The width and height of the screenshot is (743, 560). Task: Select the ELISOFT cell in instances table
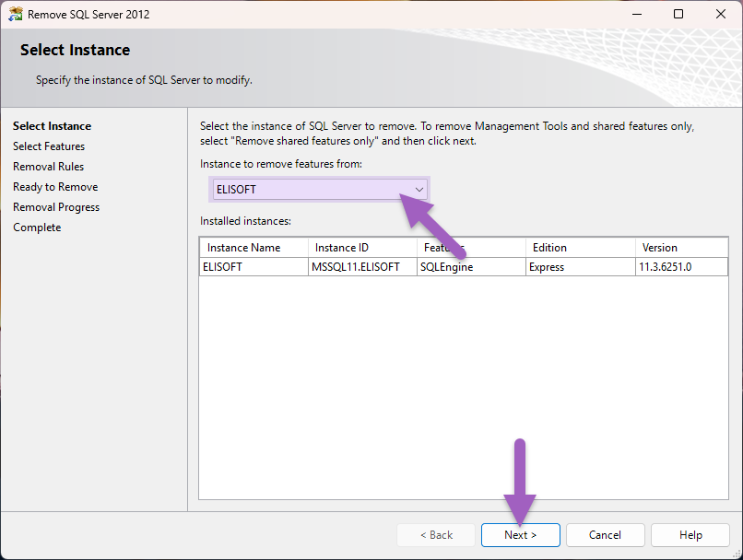pos(254,267)
